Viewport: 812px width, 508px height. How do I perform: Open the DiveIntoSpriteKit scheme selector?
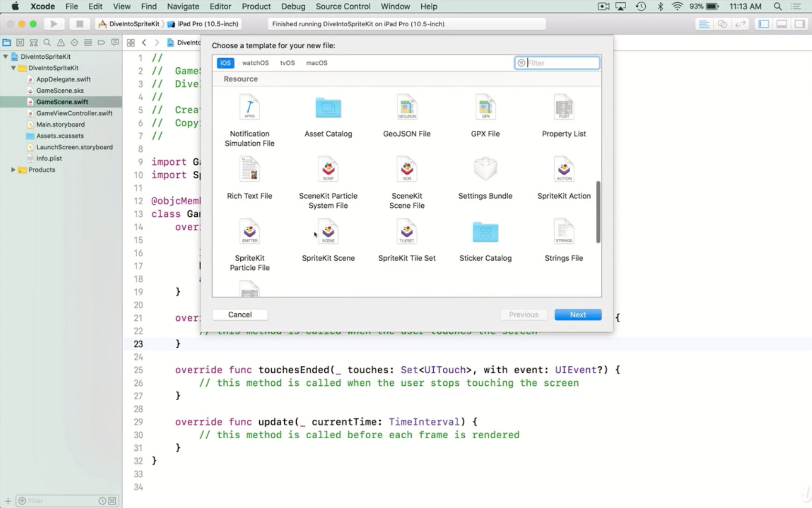point(129,24)
